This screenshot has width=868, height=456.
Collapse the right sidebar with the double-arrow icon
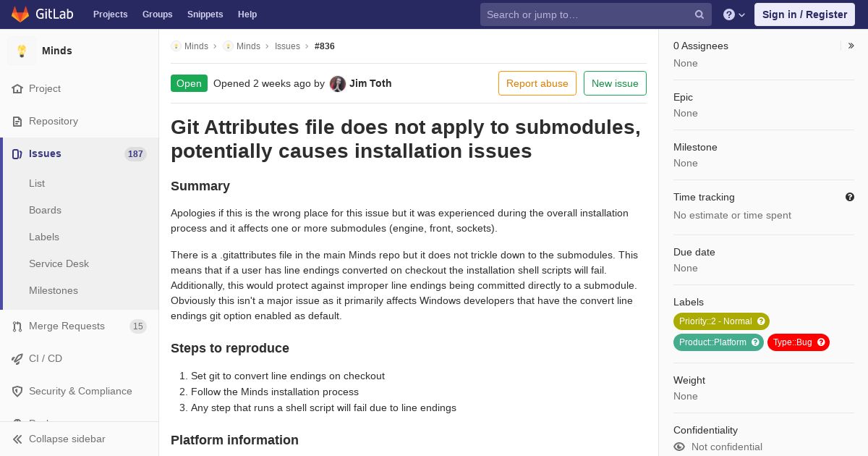pyautogui.click(x=851, y=46)
